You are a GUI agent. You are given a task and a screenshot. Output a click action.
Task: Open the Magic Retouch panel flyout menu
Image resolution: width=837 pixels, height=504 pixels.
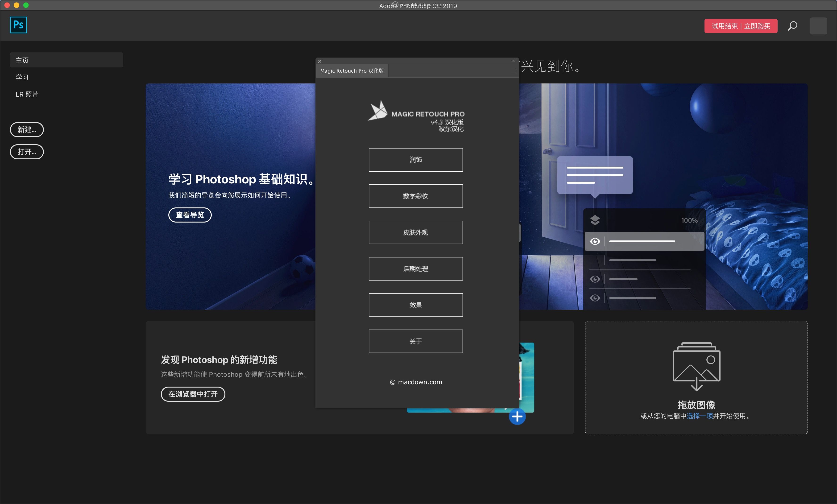pyautogui.click(x=513, y=71)
